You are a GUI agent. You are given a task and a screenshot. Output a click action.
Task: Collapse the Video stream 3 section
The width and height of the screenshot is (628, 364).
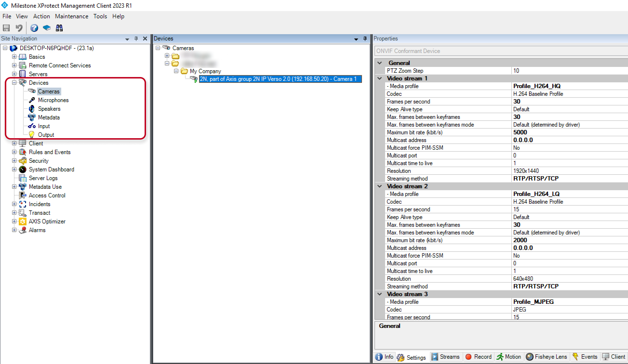click(x=380, y=294)
